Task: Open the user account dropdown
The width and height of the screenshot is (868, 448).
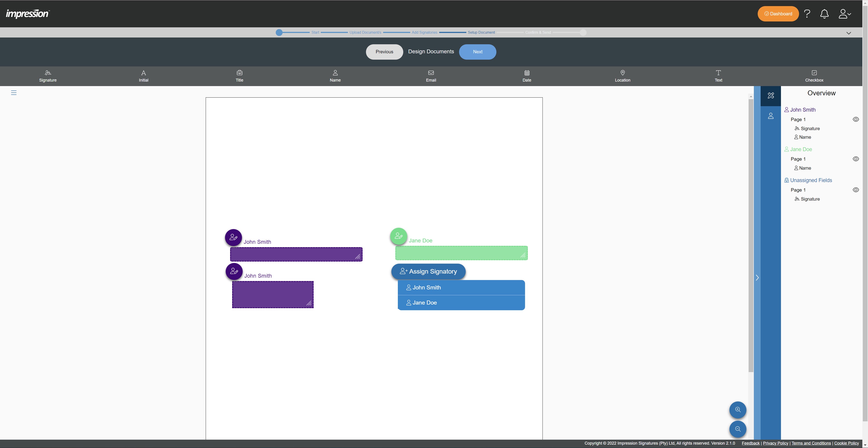Action: click(844, 14)
